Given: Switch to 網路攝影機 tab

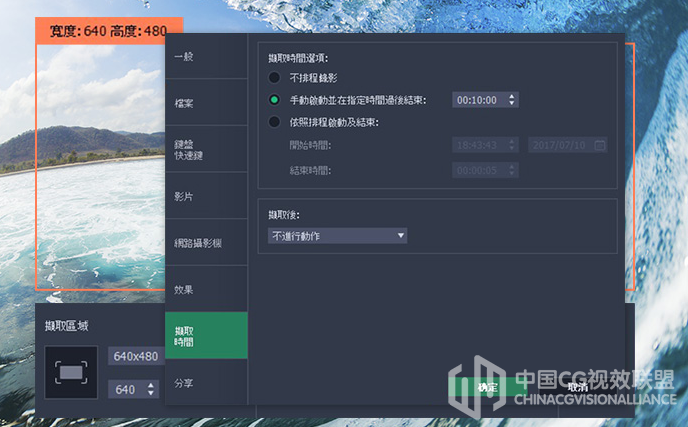Looking at the screenshot, I should click(x=206, y=243).
